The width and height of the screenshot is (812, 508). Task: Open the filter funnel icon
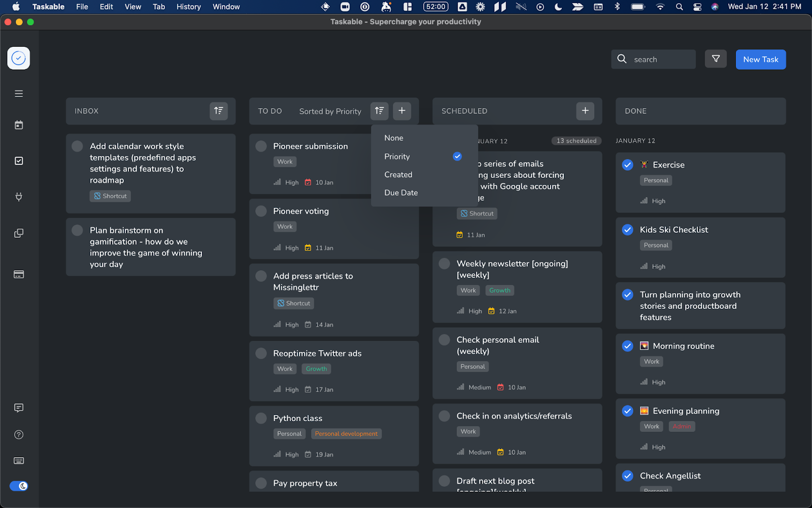(716, 59)
